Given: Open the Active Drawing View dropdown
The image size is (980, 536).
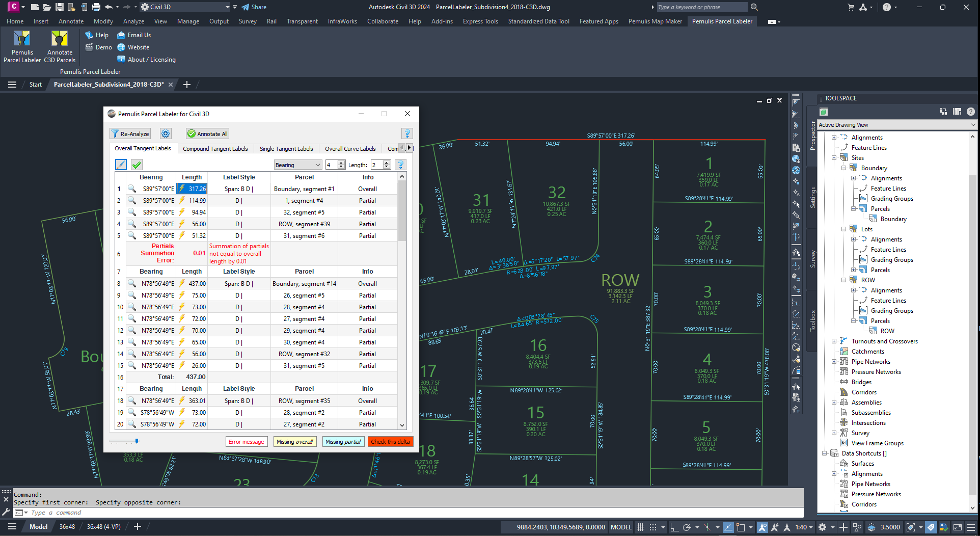Looking at the screenshot, I should click(x=896, y=125).
